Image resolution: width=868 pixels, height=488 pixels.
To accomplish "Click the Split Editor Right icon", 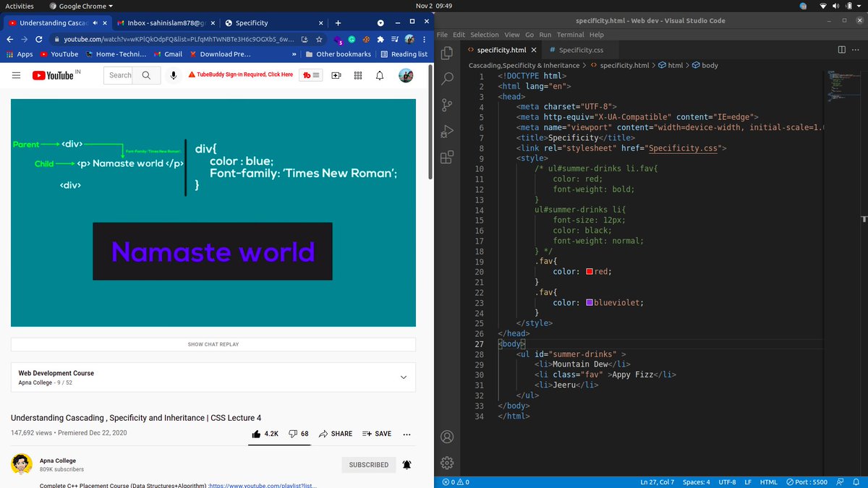I will (841, 50).
